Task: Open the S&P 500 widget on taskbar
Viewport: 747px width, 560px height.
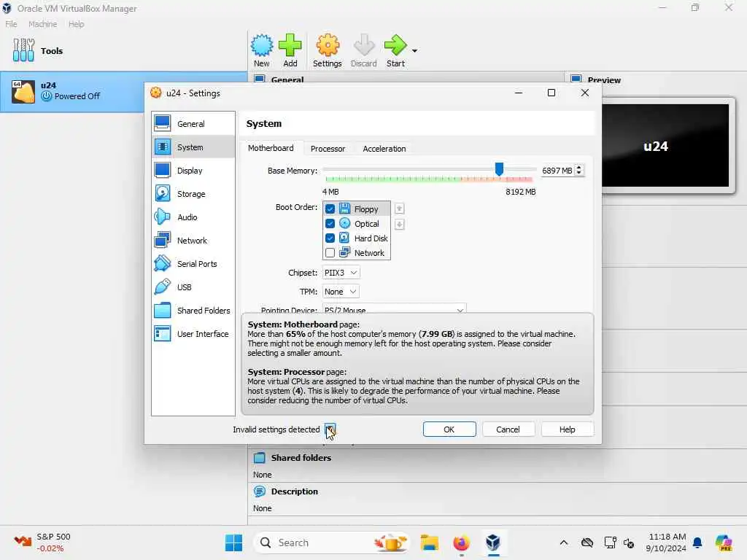Action: click(43, 542)
